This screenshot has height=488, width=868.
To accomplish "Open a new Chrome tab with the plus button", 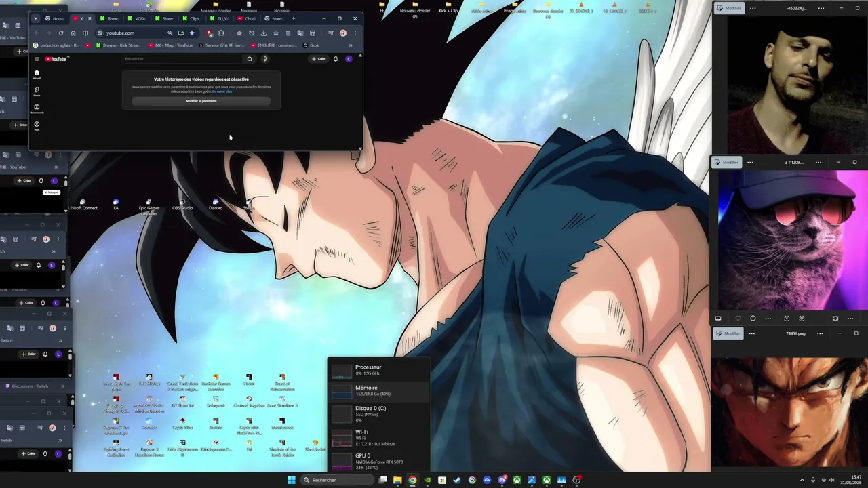I will 293,18.
